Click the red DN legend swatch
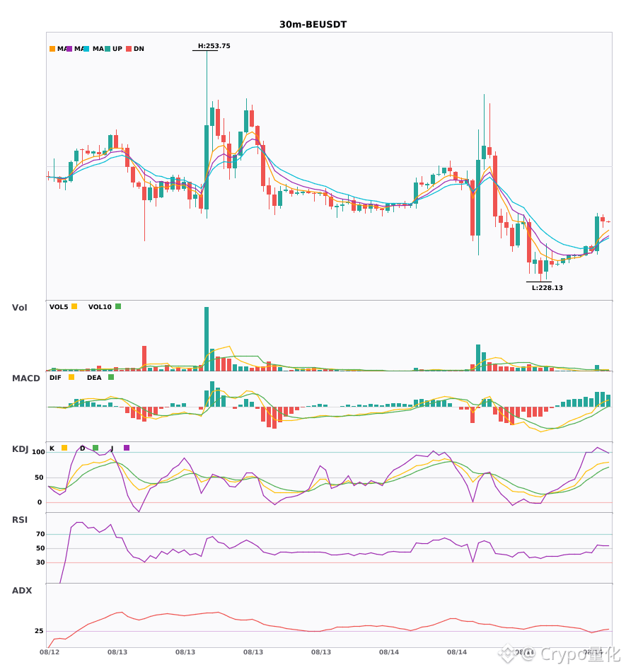 pos(129,49)
